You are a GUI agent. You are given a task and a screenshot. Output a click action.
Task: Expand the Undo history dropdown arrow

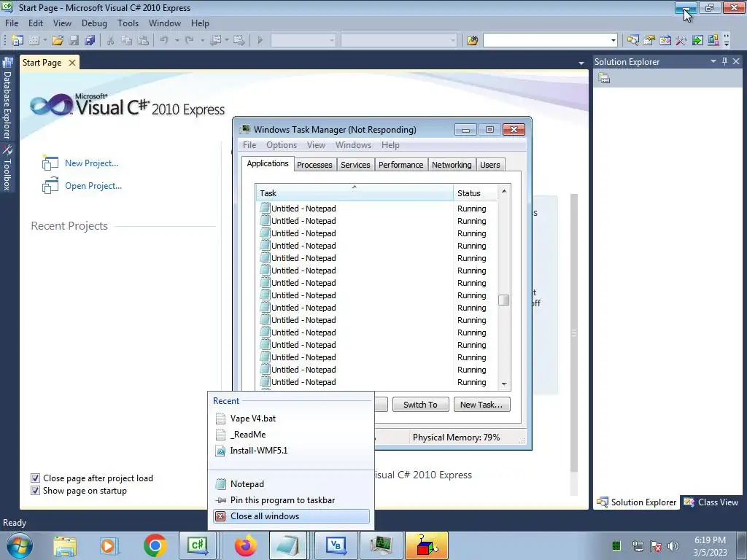(177, 41)
